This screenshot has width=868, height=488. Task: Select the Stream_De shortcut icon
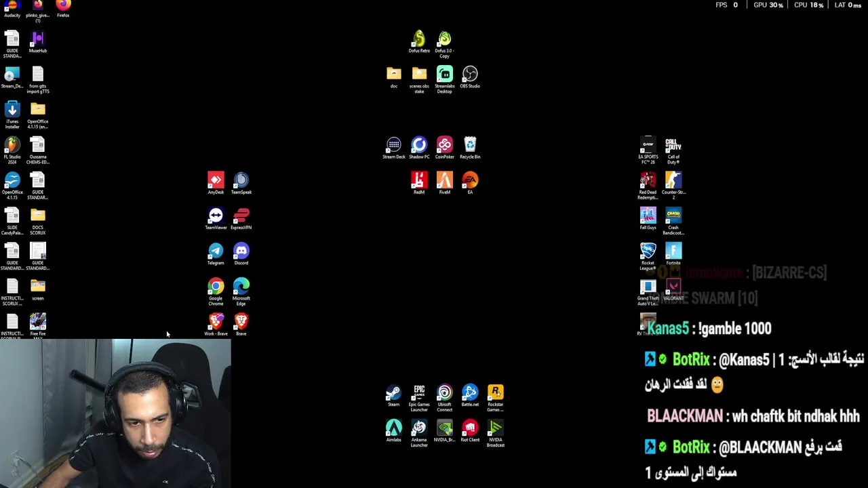click(12, 77)
